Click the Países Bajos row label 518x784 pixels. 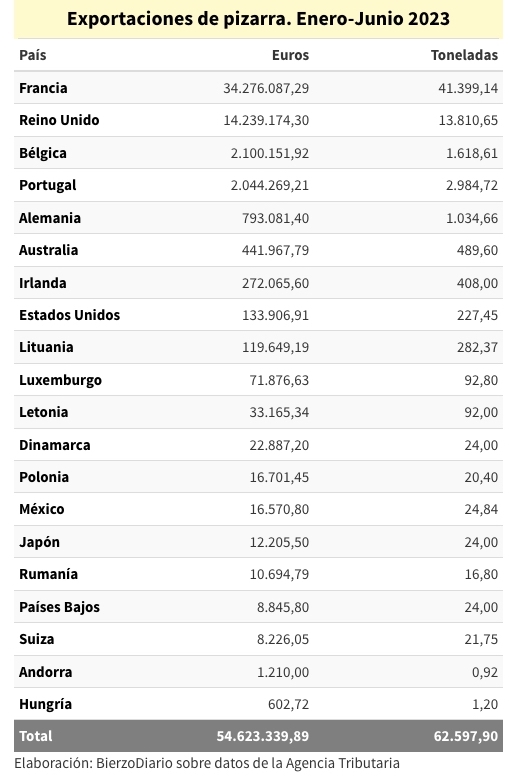point(60,607)
